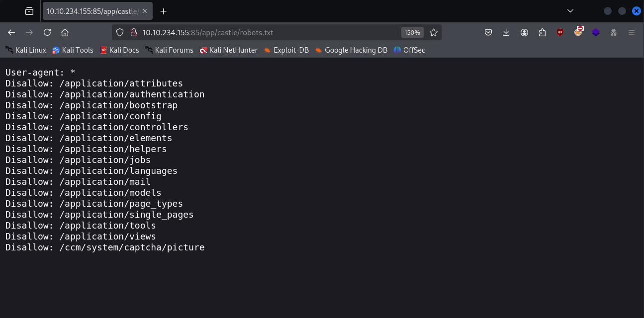Click the /application/single_pages line
Screen dimensions: 644x318
click(x=99, y=215)
